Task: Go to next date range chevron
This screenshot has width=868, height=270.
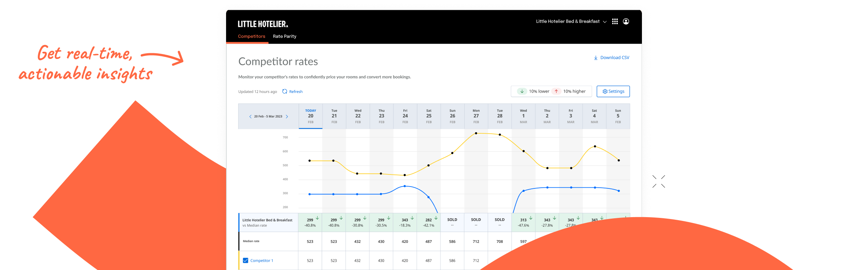Action: [287, 116]
